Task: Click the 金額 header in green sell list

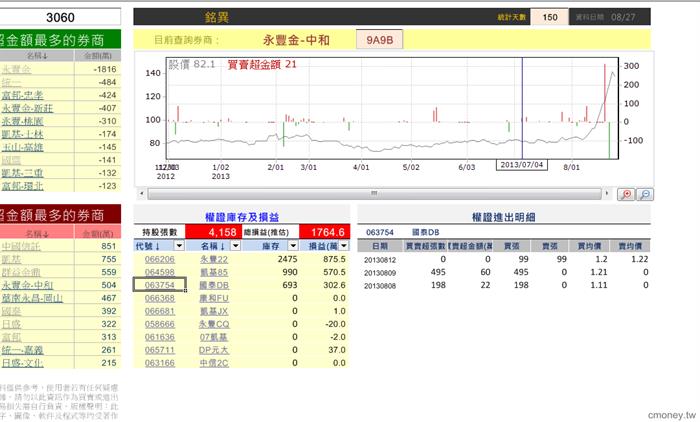Action: coord(98,55)
